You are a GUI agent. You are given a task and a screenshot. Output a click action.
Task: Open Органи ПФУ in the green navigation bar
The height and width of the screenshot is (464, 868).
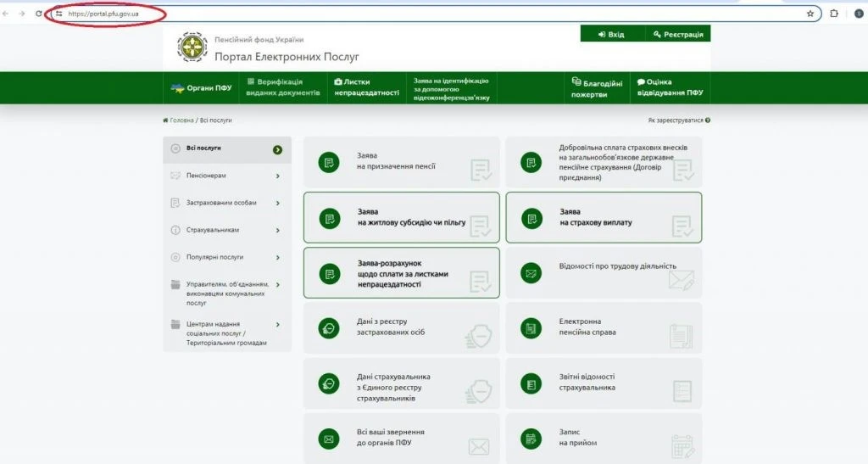[x=201, y=87]
